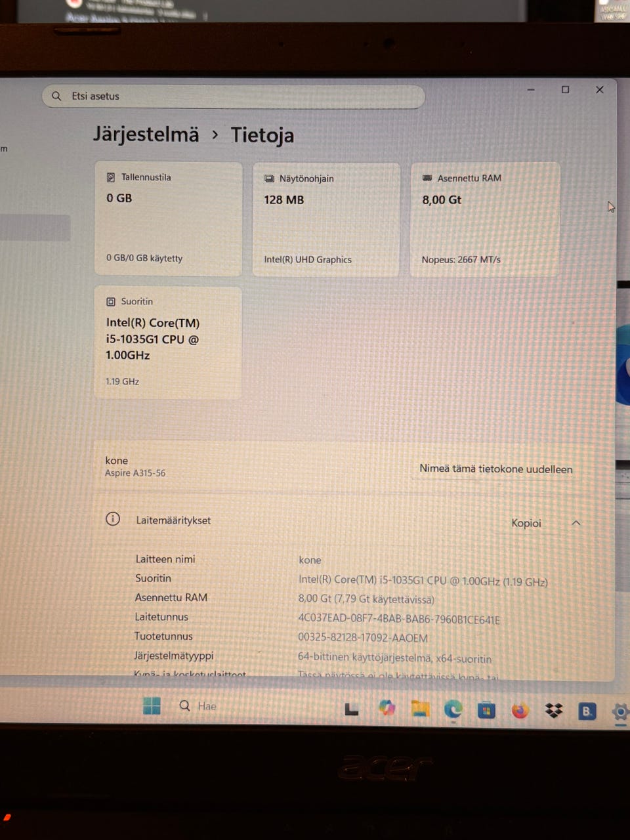The height and width of the screenshot is (840, 630).
Task: Click the Etsi asetus search field
Action: [x=234, y=96]
